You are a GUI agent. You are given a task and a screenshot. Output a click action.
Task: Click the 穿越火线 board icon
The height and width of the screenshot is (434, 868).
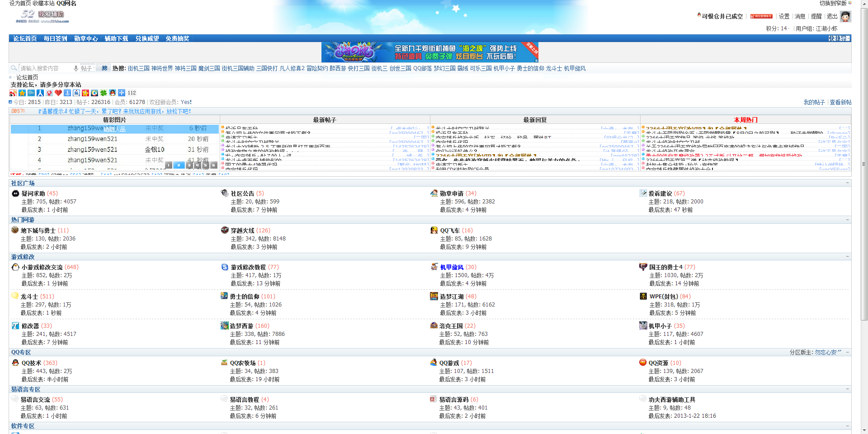(x=225, y=230)
